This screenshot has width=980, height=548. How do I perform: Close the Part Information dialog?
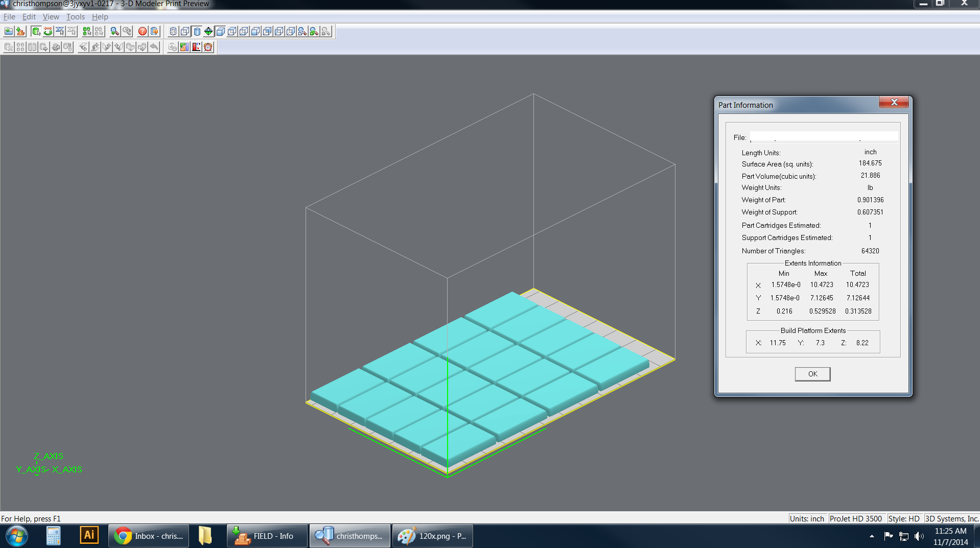coord(894,103)
